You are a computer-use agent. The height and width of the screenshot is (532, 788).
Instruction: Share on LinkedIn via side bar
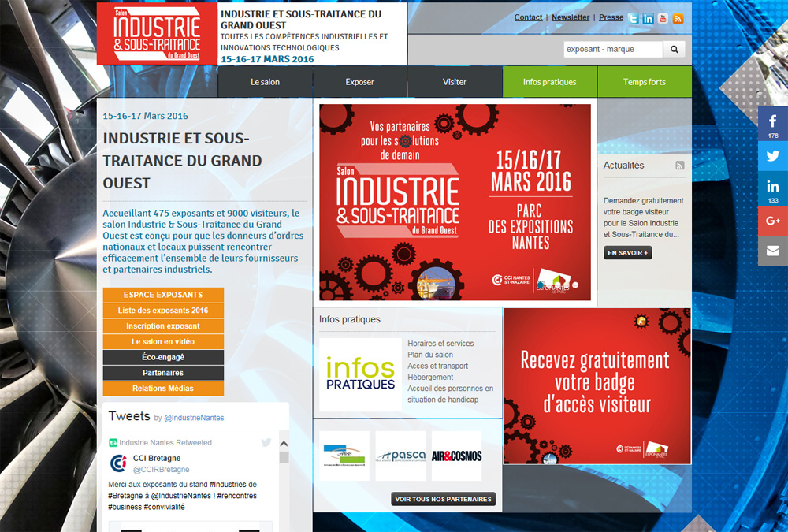[x=773, y=188]
